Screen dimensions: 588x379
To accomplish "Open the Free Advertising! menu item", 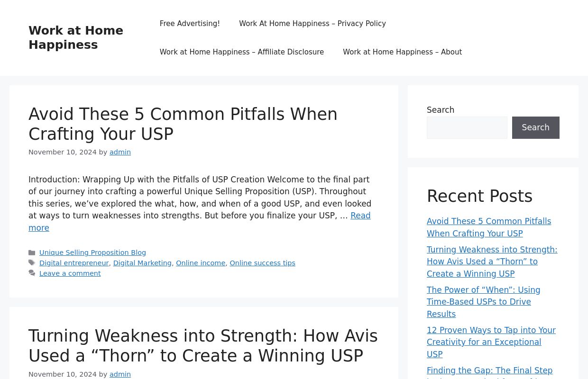I will tap(190, 24).
